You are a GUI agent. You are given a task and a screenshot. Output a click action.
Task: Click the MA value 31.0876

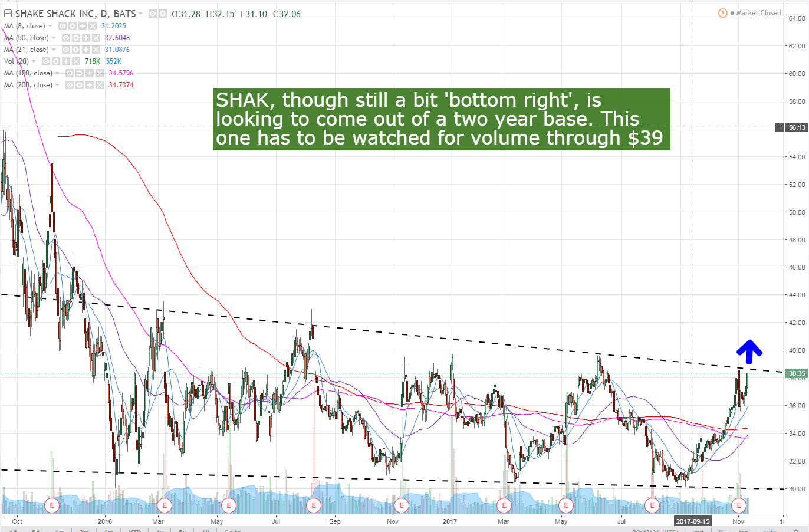click(117, 50)
